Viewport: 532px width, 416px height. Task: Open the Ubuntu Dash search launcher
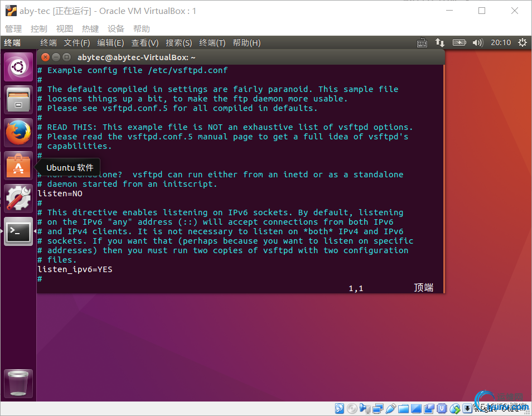coord(18,67)
